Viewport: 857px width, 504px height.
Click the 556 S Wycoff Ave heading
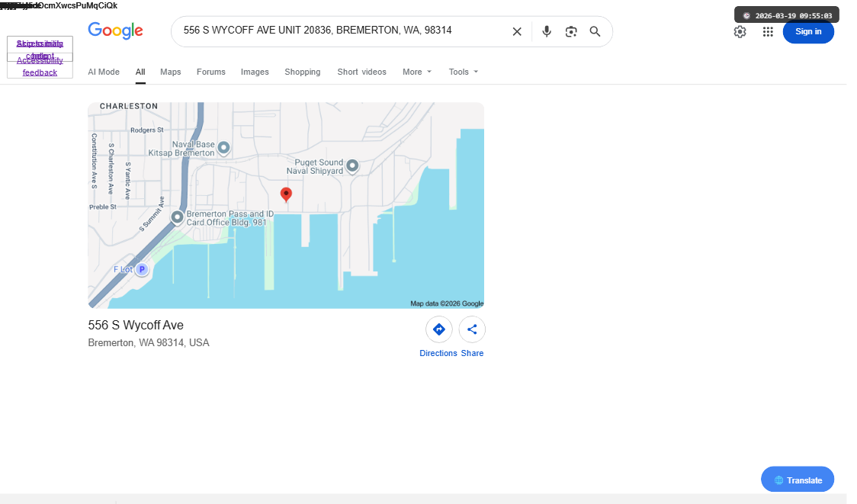[x=136, y=326]
